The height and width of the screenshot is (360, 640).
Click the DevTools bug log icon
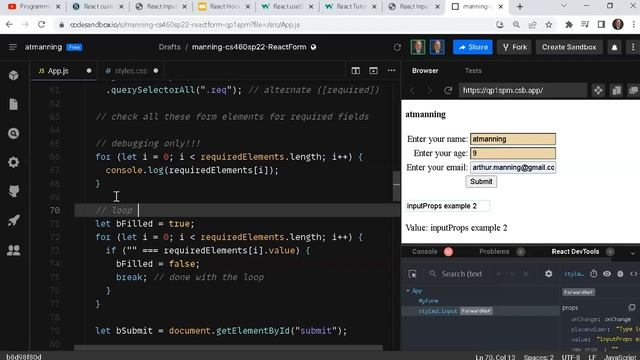coord(620,274)
